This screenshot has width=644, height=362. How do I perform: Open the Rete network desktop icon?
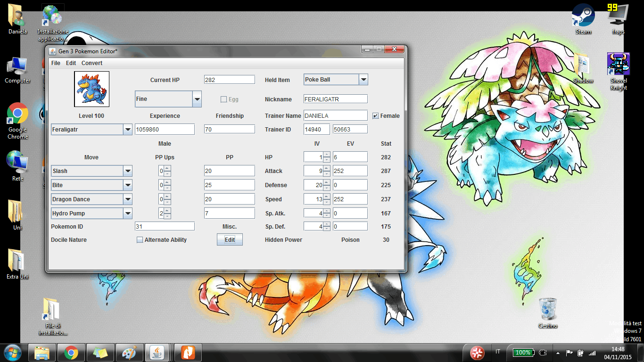coord(18,166)
